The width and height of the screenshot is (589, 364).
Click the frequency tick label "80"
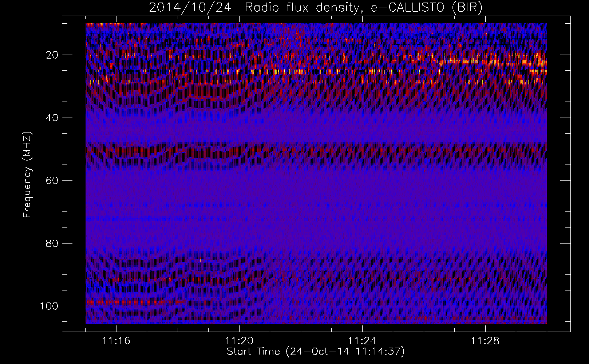point(52,243)
